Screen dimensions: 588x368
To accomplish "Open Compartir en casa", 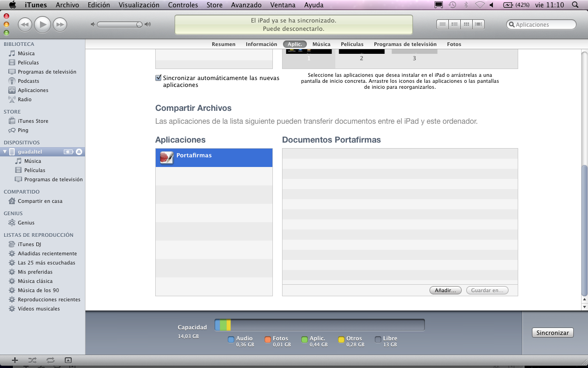I will pyautogui.click(x=40, y=201).
